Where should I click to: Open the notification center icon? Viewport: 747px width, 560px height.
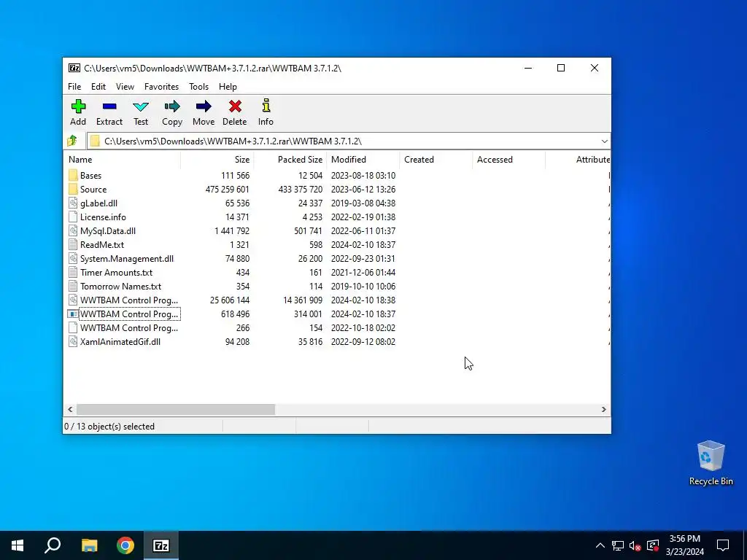[723, 545]
